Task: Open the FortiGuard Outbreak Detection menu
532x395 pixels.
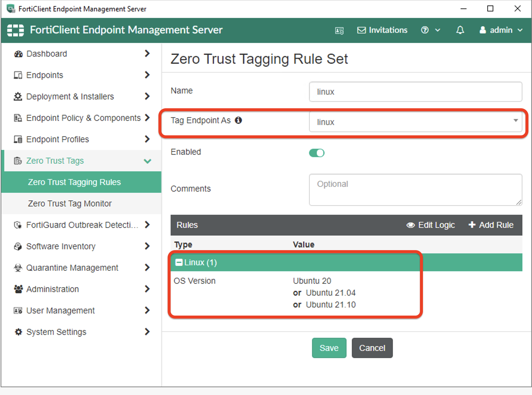Action: pyautogui.click(x=81, y=225)
